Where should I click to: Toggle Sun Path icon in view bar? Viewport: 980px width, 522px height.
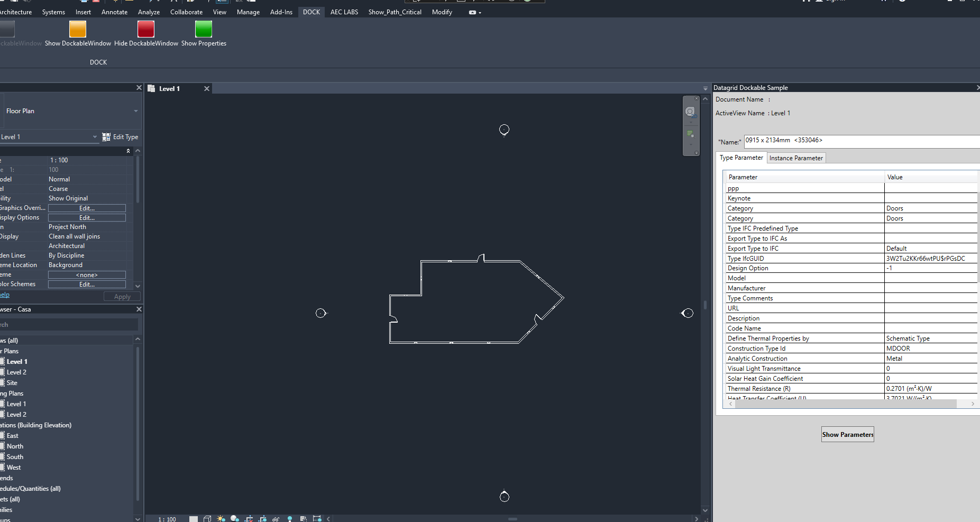point(221,519)
